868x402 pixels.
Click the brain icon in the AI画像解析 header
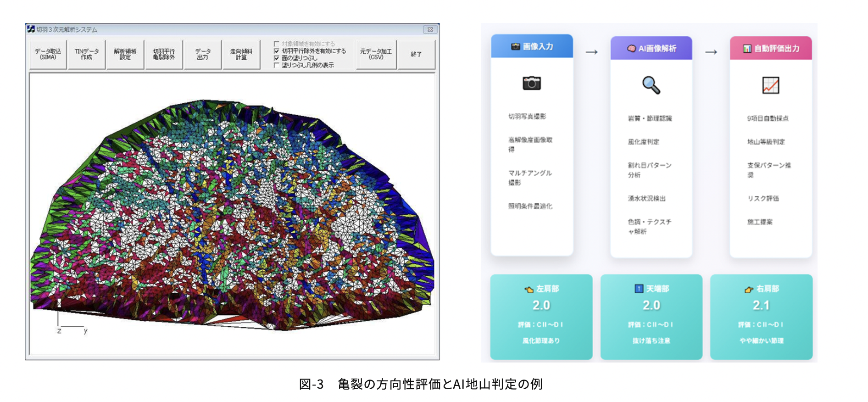point(631,49)
